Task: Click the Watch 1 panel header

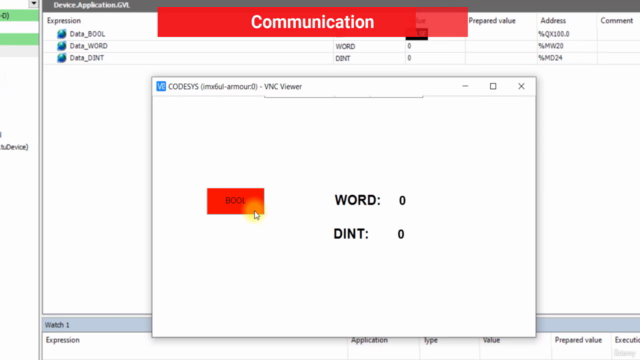Action: 57,325
